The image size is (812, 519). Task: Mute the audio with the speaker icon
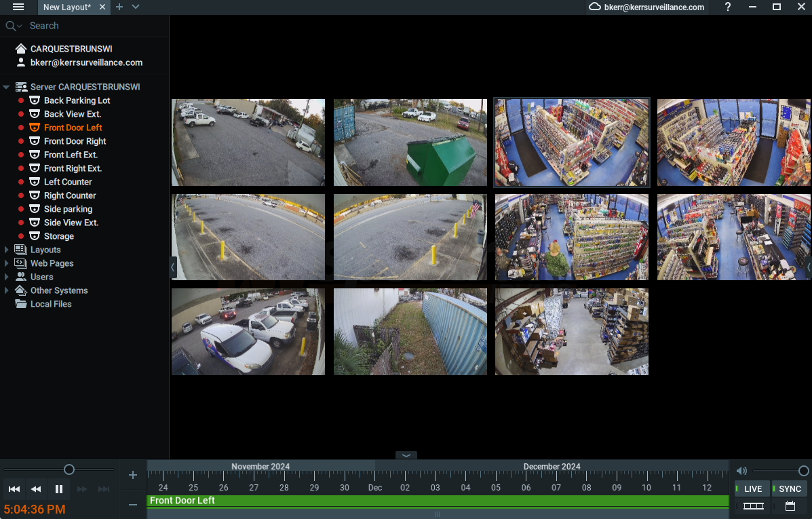(x=741, y=471)
